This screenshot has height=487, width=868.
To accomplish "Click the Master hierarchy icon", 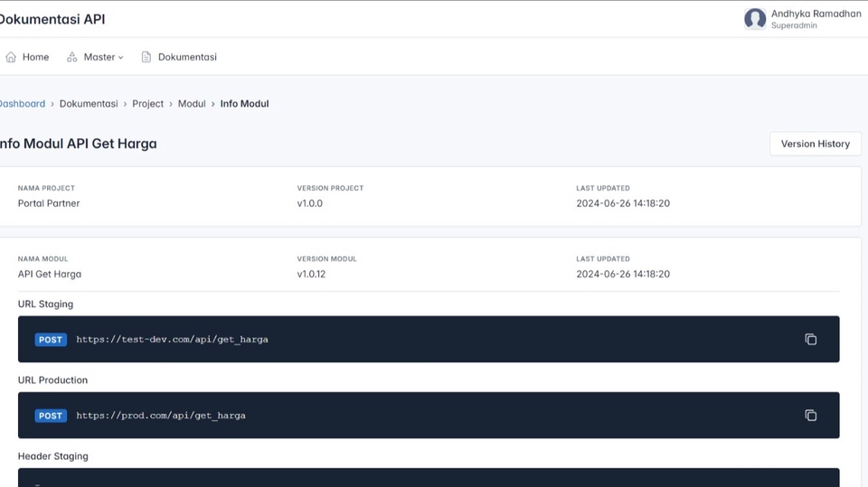I will pyautogui.click(x=72, y=57).
